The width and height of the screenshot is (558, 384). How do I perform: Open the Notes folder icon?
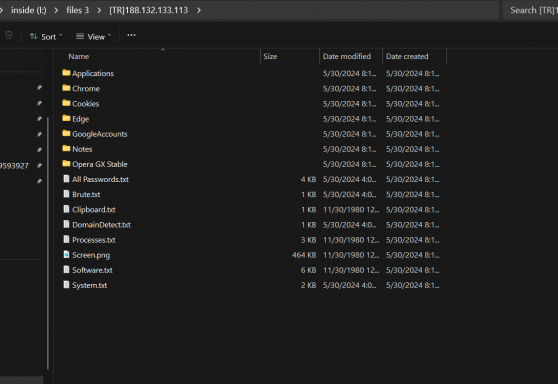(x=66, y=148)
